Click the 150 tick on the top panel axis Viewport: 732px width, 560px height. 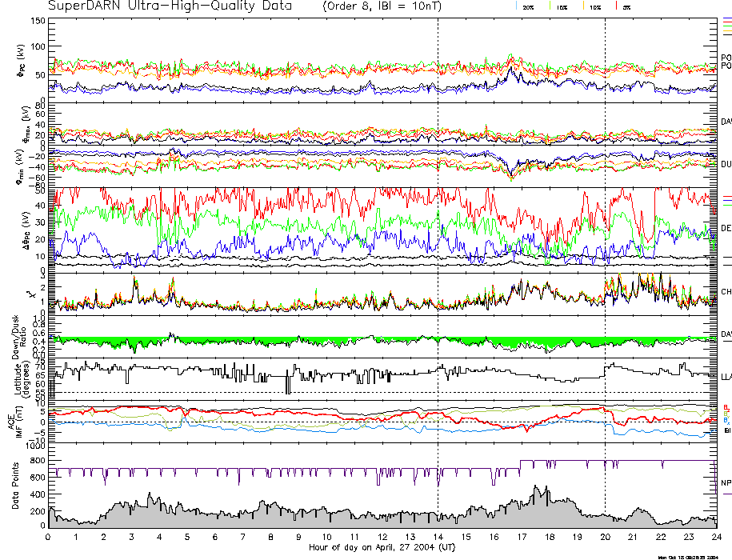click(x=37, y=21)
